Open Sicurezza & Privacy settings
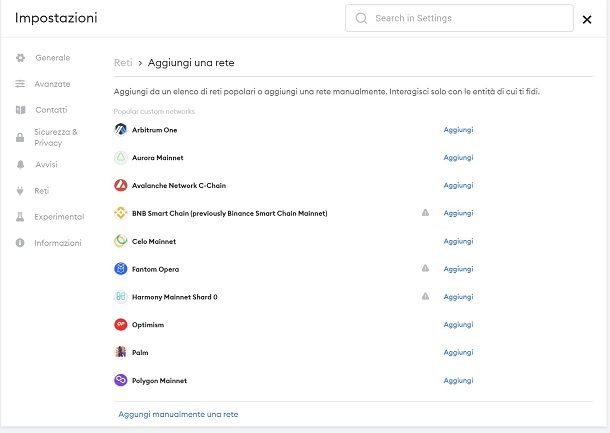This screenshot has width=610, height=433. (x=56, y=137)
